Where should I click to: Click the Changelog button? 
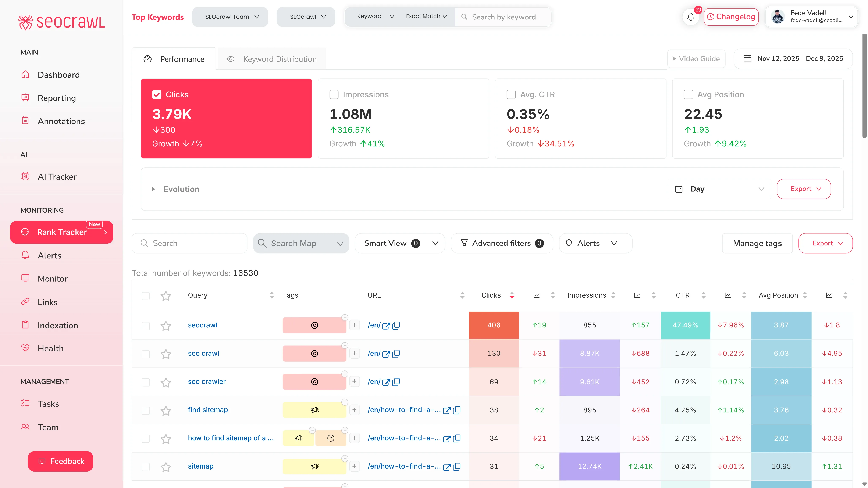click(731, 17)
